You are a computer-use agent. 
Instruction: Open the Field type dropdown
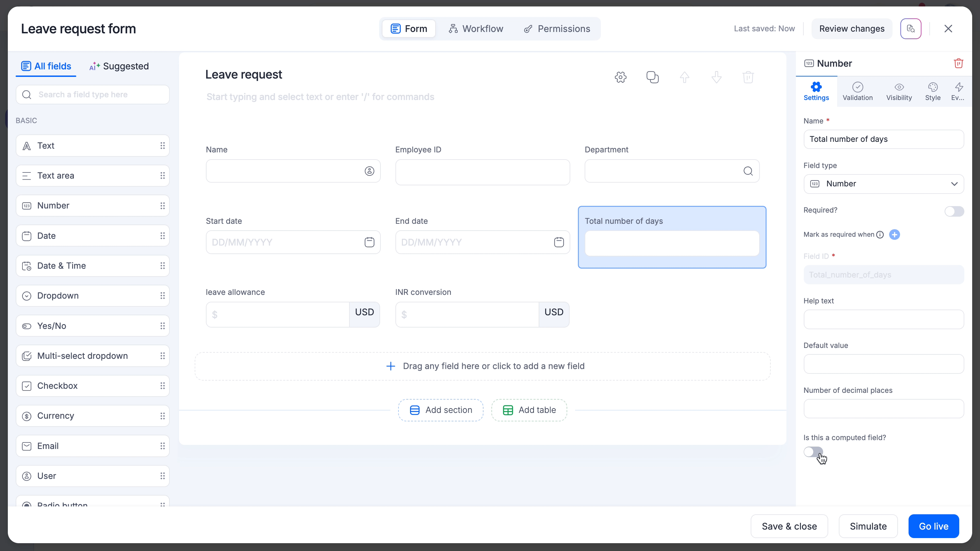883,184
